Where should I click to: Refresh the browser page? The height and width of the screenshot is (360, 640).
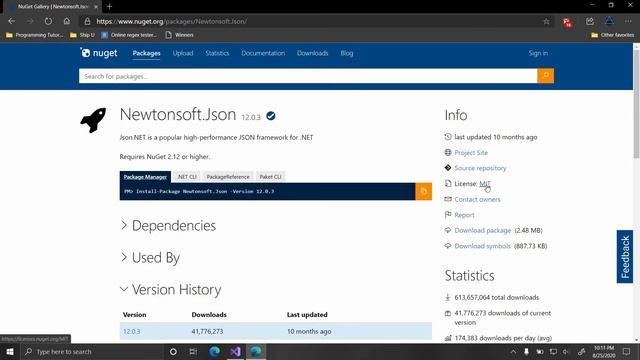[48, 21]
